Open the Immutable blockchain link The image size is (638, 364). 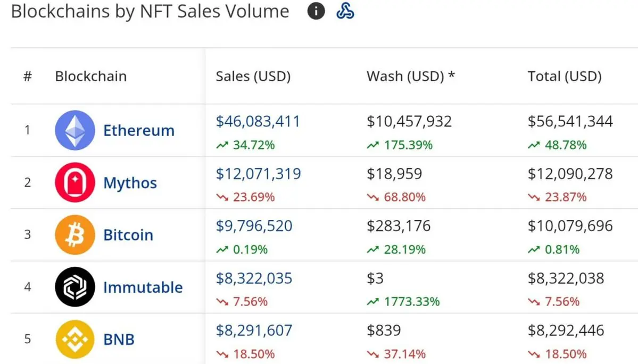point(143,287)
